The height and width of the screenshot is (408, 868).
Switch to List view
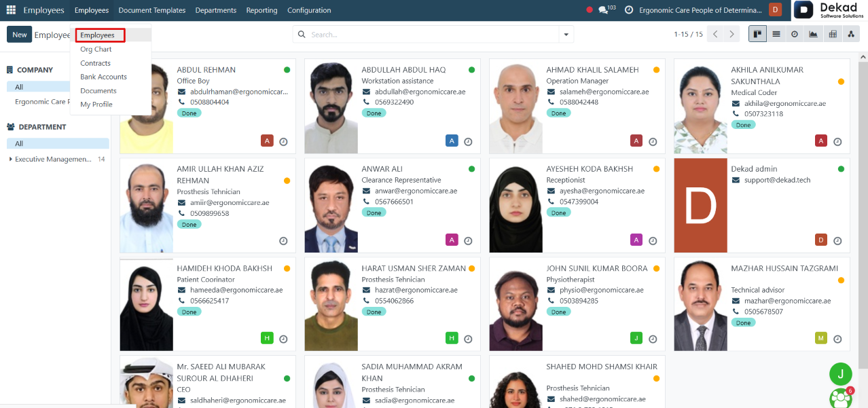tap(776, 34)
